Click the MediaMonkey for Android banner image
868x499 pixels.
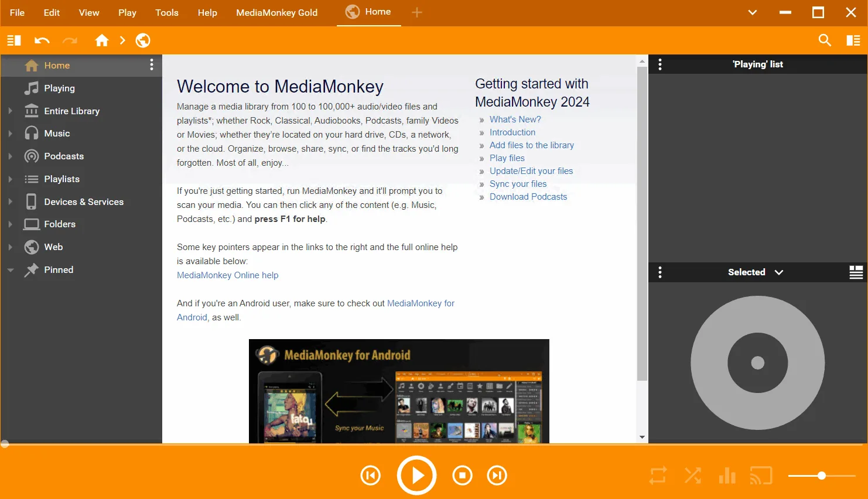point(399,391)
